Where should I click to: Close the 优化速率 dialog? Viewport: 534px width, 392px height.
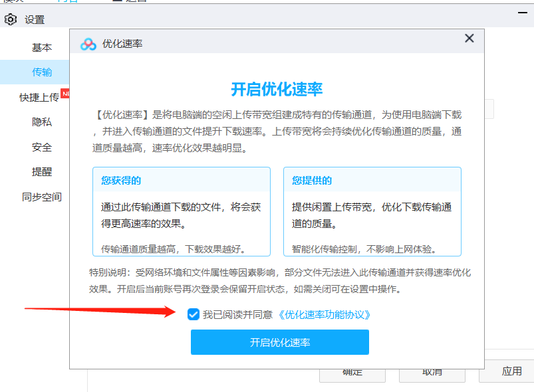click(469, 38)
